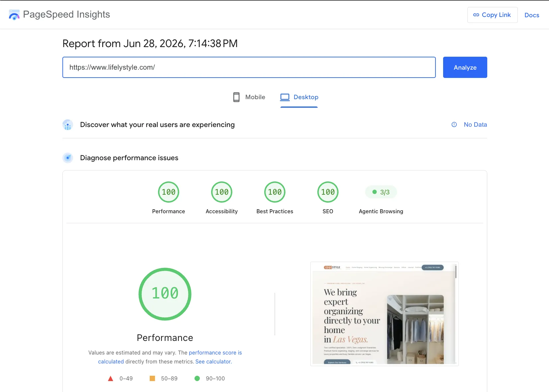Image resolution: width=549 pixels, height=392 pixels.
Task: Click the 'SEO' label
Action: pyautogui.click(x=328, y=211)
